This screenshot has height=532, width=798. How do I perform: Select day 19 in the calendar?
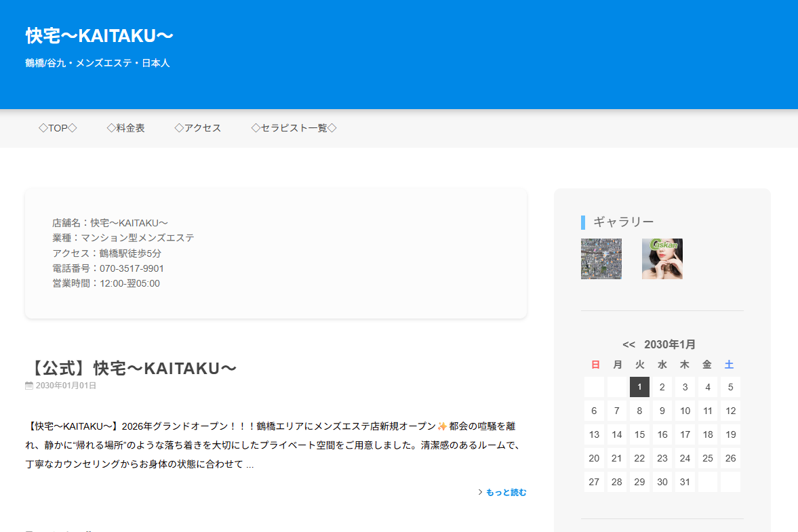pyautogui.click(x=730, y=435)
